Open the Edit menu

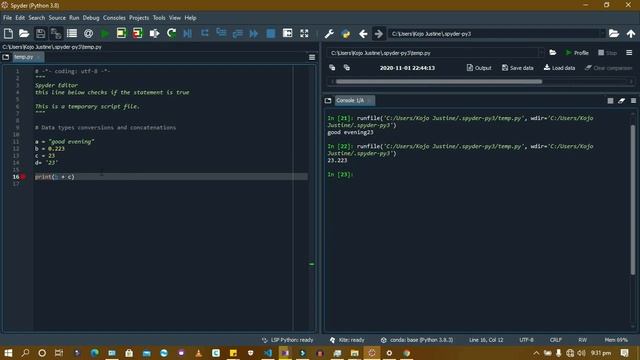[20, 18]
